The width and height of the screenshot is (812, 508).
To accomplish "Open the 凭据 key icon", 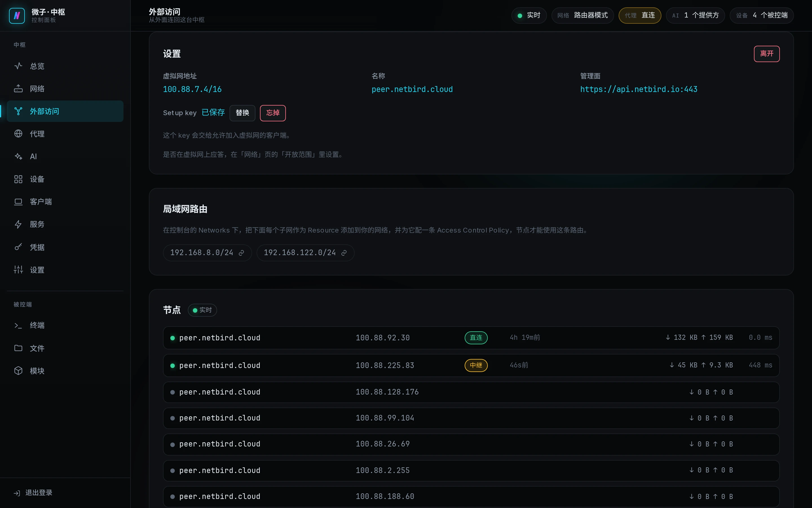I will pyautogui.click(x=18, y=247).
